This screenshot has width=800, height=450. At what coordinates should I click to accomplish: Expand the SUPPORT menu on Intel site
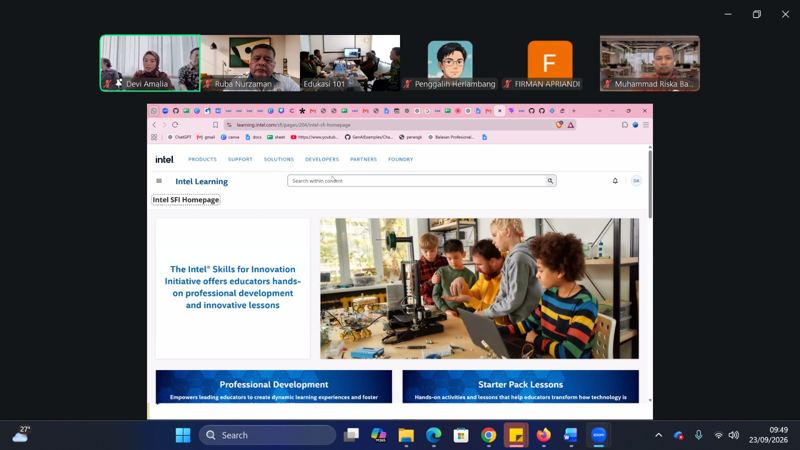(x=240, y=159)
